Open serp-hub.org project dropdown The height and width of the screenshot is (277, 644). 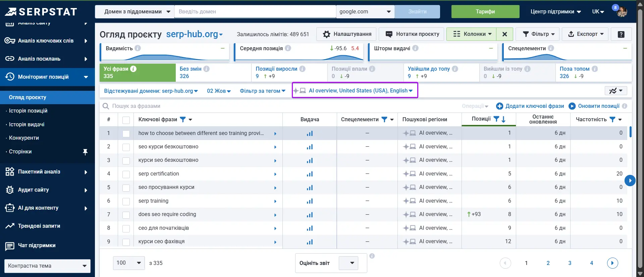(x=195, y=34)
